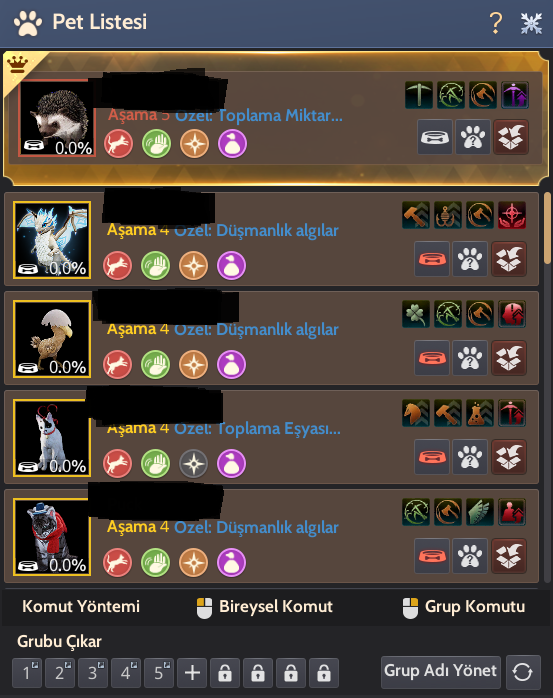Click the hedgehog pet portrait
The image size is (553, 698).
[x=56, y=118]
